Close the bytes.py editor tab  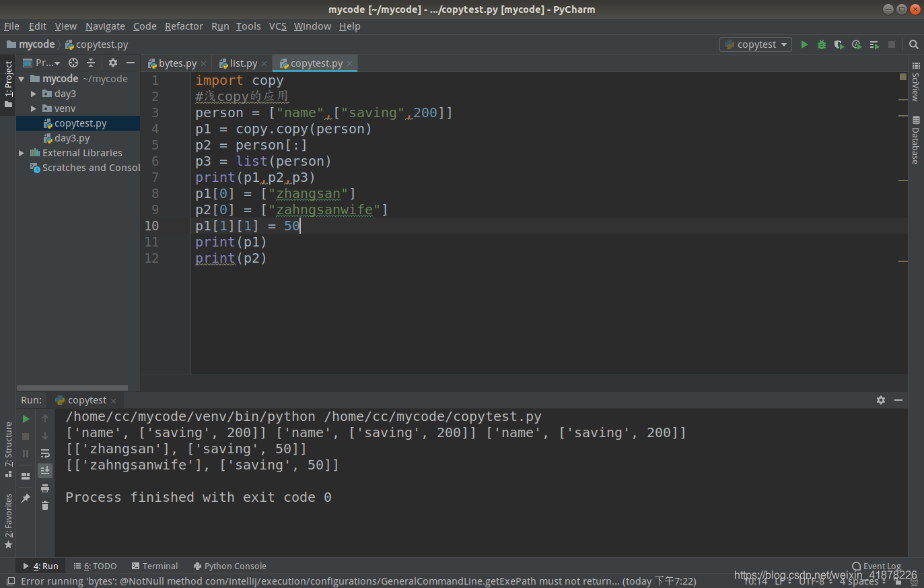tap(203, 63)
